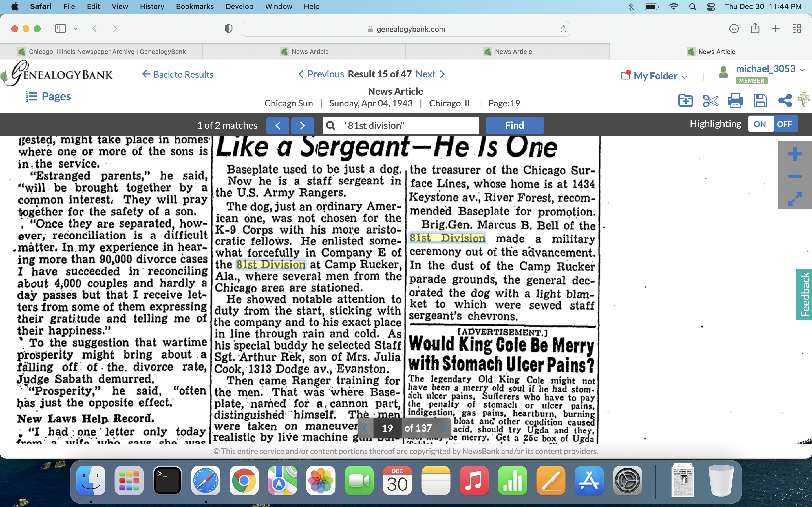Screen dimensions: 812x507
Task: Expand viewer to fullscreen arrows icon
Action: [x=795, y=199]
